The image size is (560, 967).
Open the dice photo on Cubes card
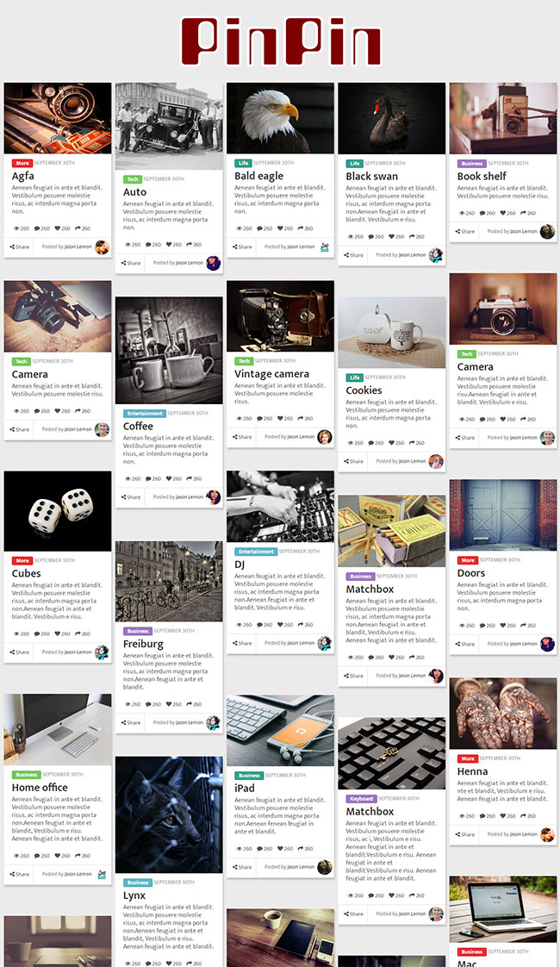coord(58,511)
